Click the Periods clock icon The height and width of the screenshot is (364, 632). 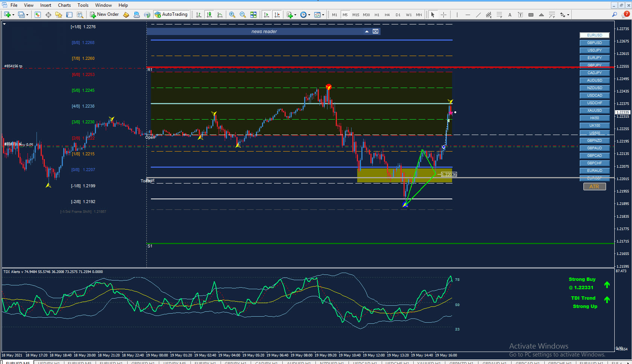(303, 15)
